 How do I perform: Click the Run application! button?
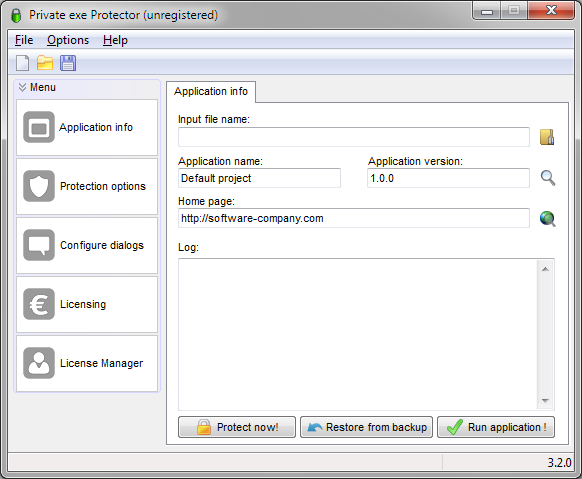[x=496, y=427]
